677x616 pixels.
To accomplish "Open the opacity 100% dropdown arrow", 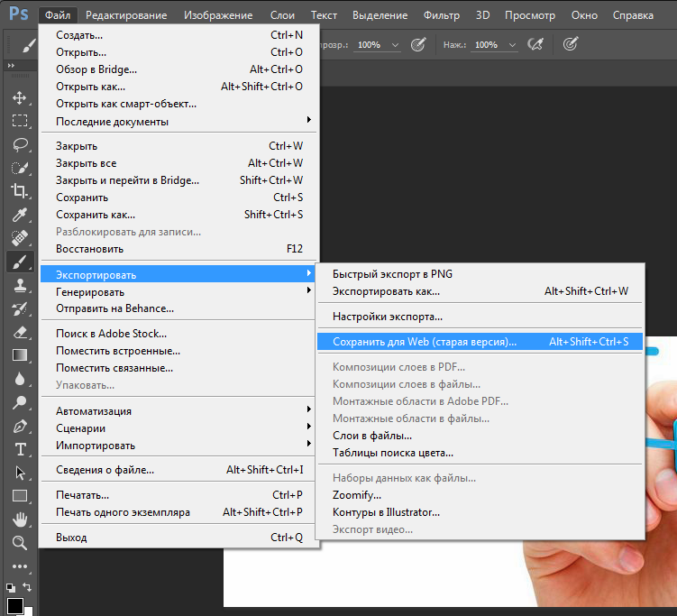I will click(x=395, y=45).
